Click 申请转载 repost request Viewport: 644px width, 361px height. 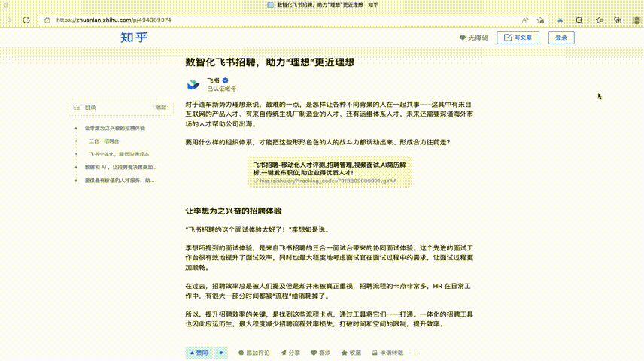(387, 353)
